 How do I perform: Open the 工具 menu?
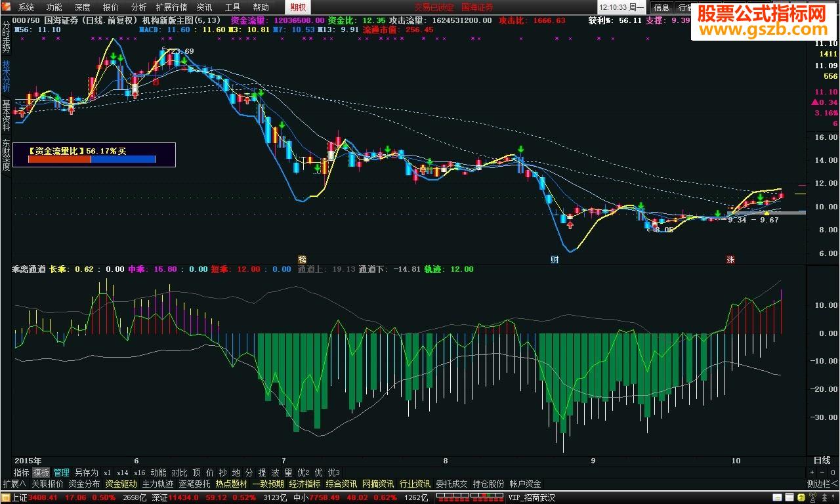(x=232, y=7)
